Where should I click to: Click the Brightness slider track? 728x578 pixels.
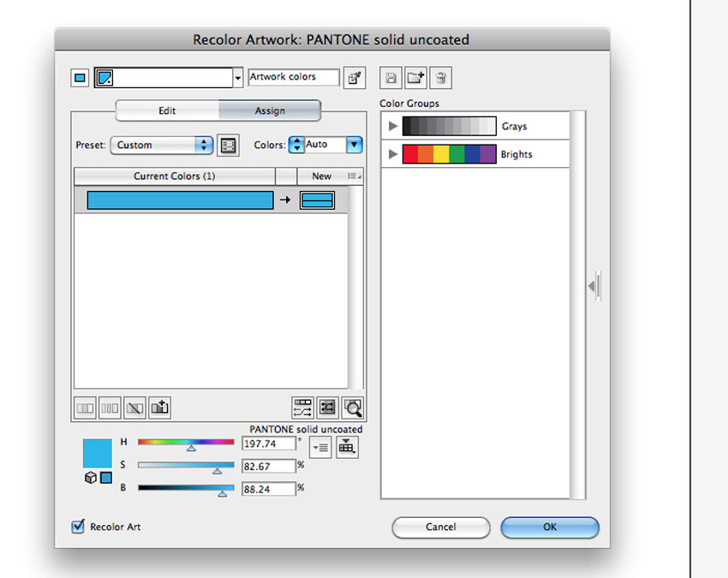click(186, 487)
